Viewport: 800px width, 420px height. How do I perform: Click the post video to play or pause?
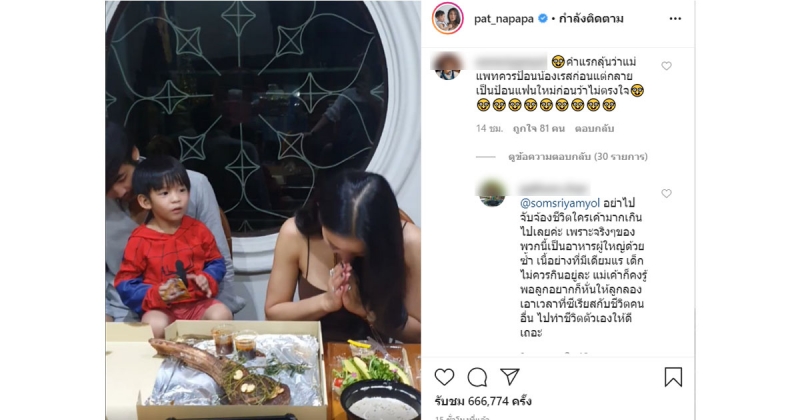(x=263, y=210)
